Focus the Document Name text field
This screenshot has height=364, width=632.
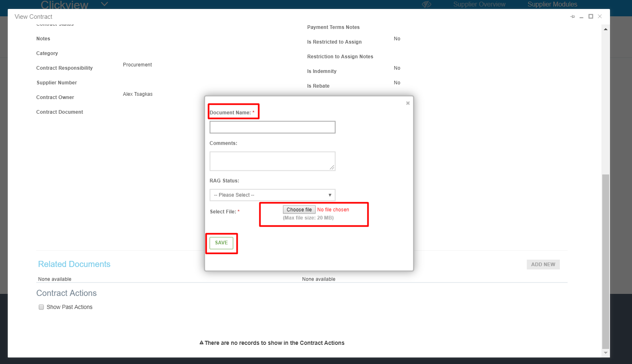tap(272, 128)
